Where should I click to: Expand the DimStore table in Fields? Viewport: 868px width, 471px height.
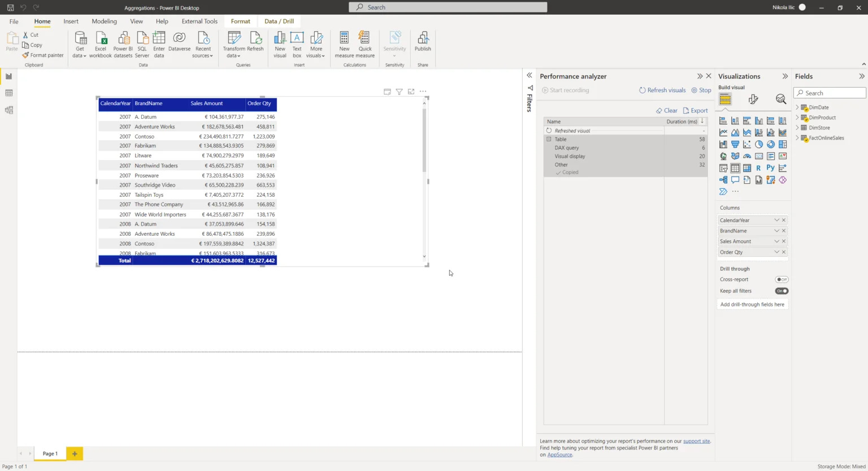[x=797, y=128]
